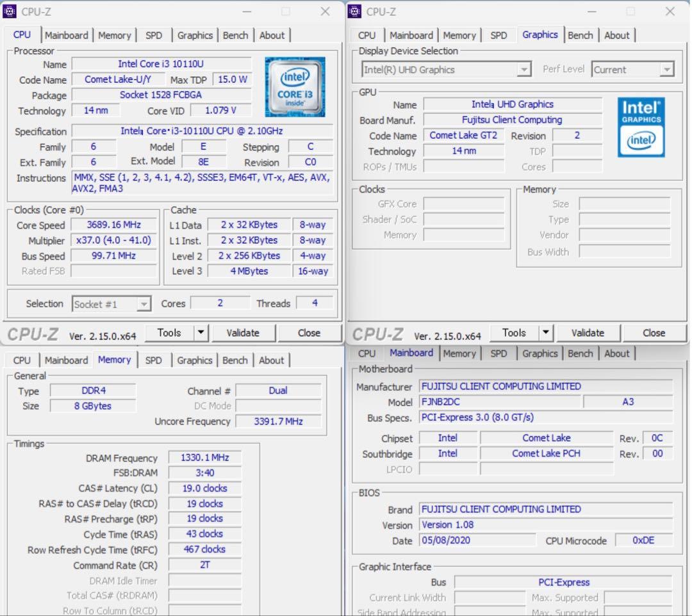Viewport: 692px width, 616px height.
Task: Click Core VID value 1.079 V
Action: pos(220,110)
